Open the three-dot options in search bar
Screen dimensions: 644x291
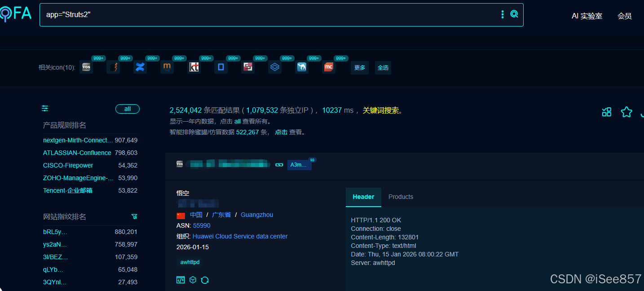click(x=503, y=14)
